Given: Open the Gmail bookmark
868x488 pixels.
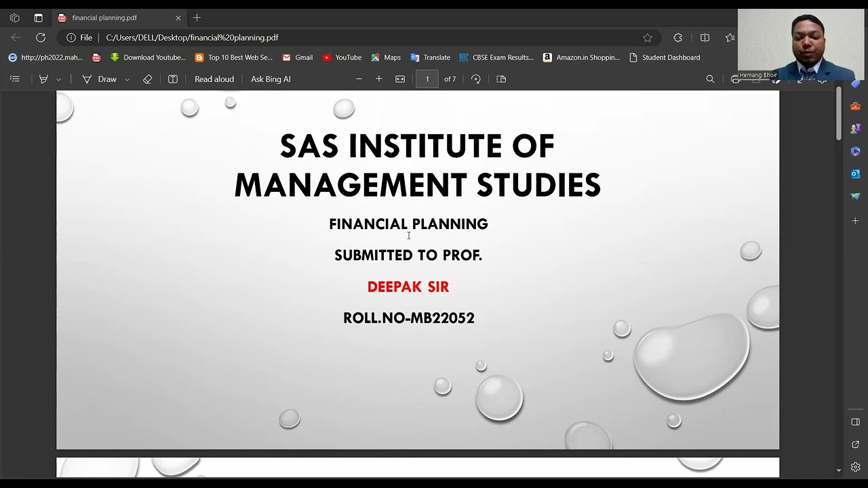Looking at the screenshot, I should coord(297,58).
